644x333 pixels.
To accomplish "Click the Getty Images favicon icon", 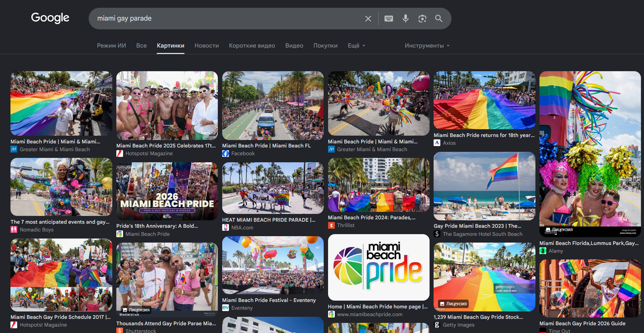I will (437, 325).
